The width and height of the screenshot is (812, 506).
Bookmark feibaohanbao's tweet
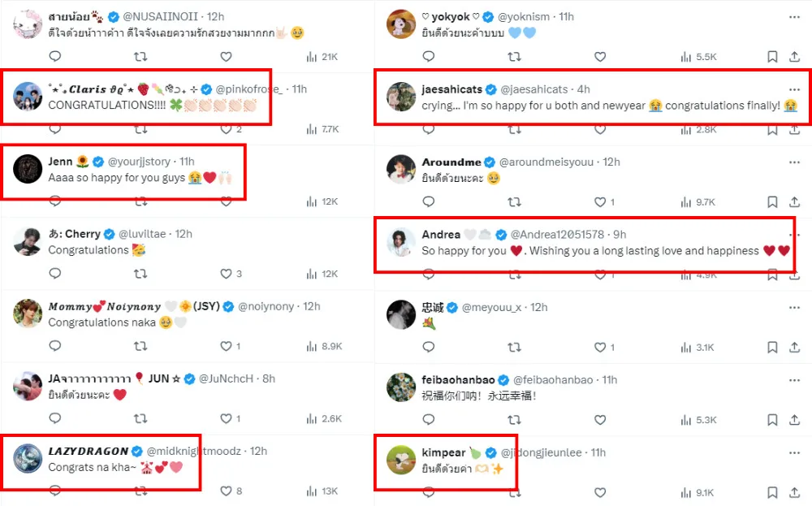pos(773,419)
